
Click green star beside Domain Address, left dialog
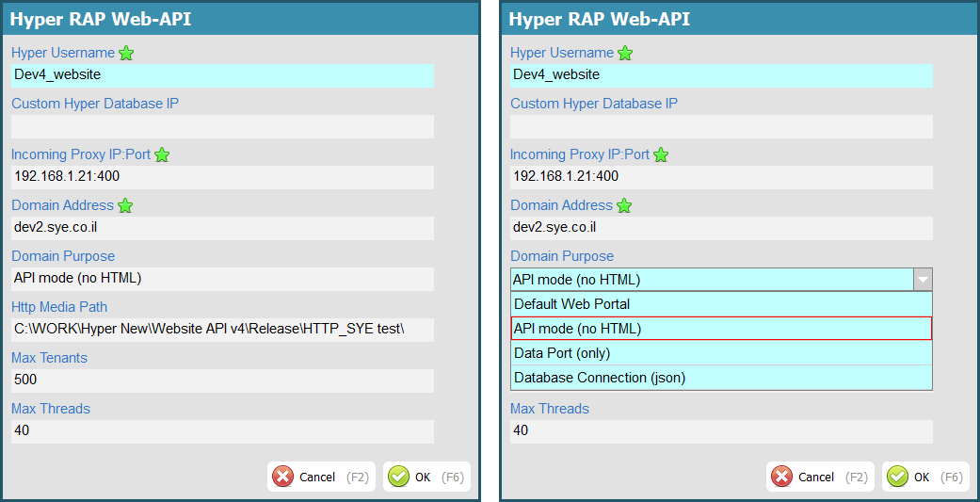tap(125, 206)
